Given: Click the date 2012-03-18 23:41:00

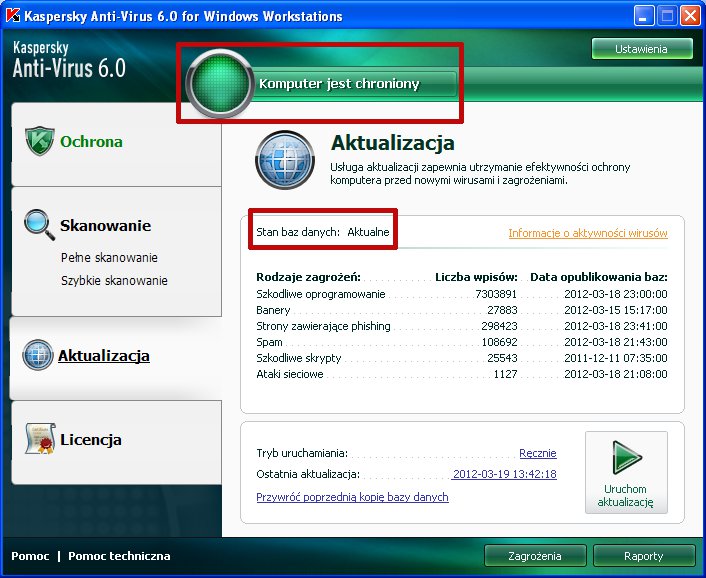Looking at the screenshot, I should [615, 326].
